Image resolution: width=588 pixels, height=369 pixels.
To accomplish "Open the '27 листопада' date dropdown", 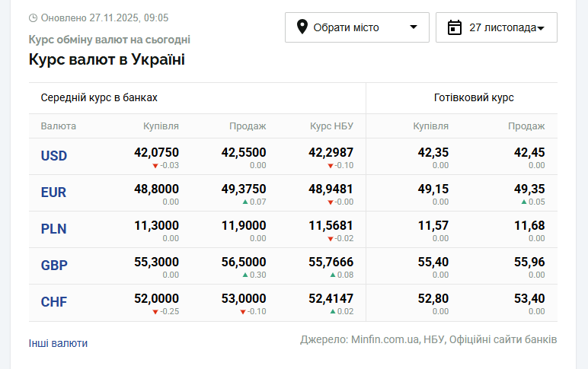I will coord(497,27).
